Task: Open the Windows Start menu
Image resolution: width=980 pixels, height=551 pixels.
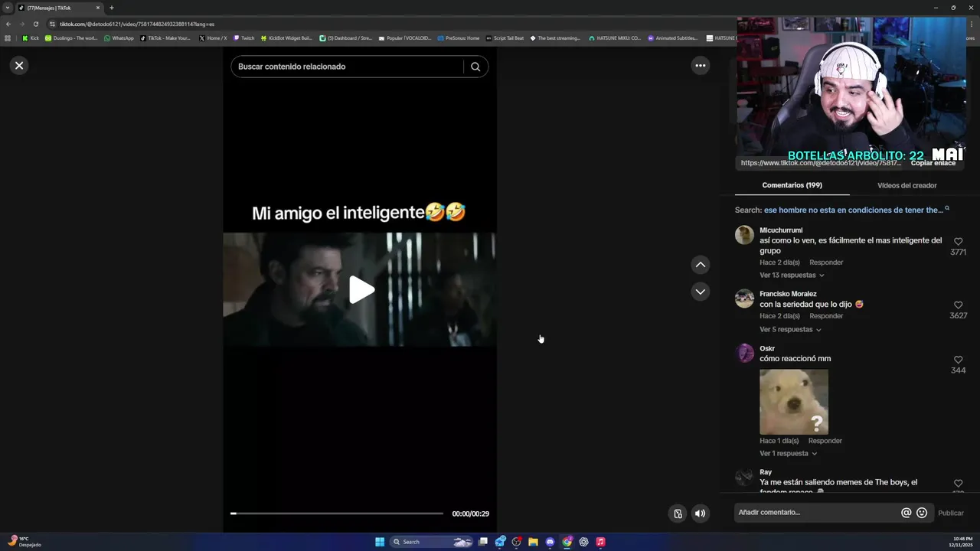Action: coord(380,542)
